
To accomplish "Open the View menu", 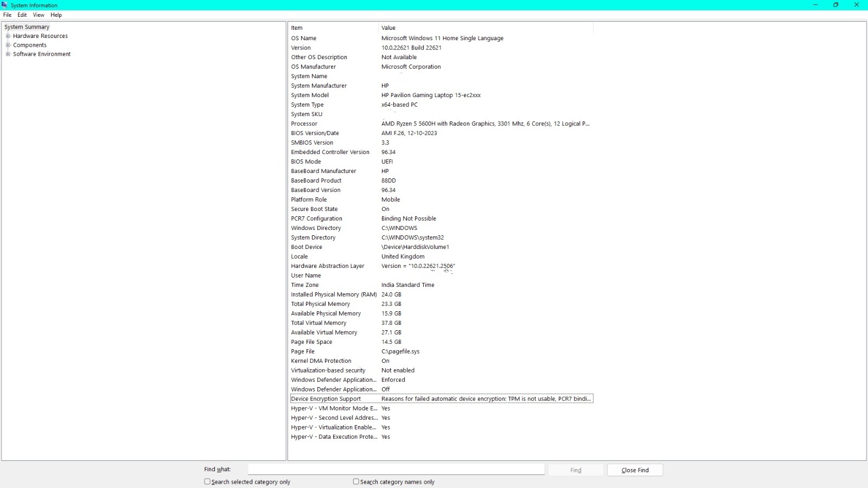I will pyautogui.click(x=39, y=15).
